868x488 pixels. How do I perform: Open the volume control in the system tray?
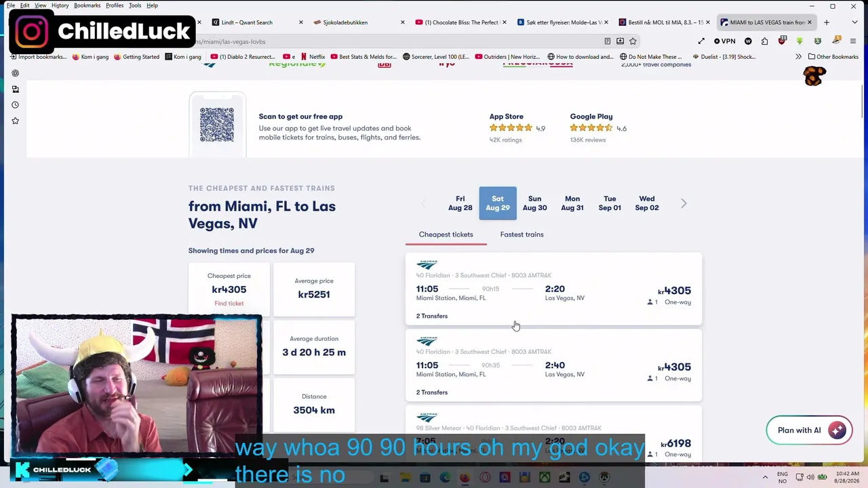tap(810, 478)
